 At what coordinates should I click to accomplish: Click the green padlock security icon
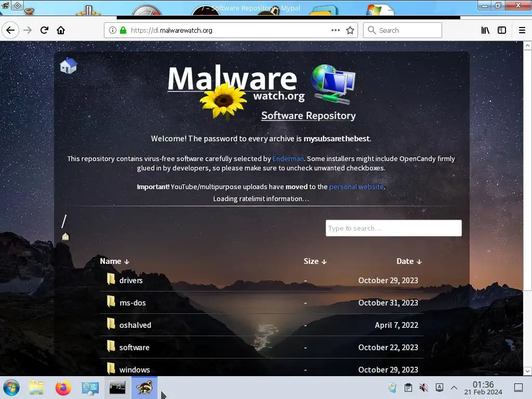123,30
